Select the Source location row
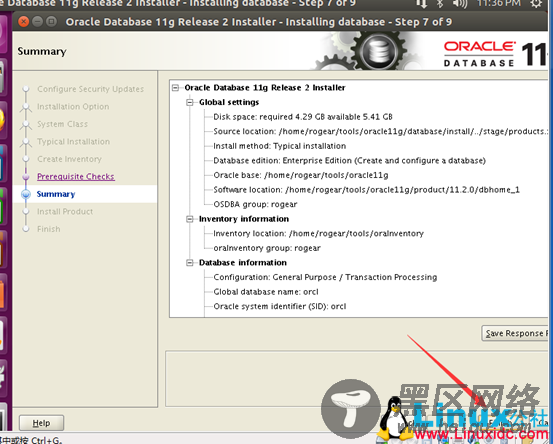553x444 pixels. click(x=381, y=132)
